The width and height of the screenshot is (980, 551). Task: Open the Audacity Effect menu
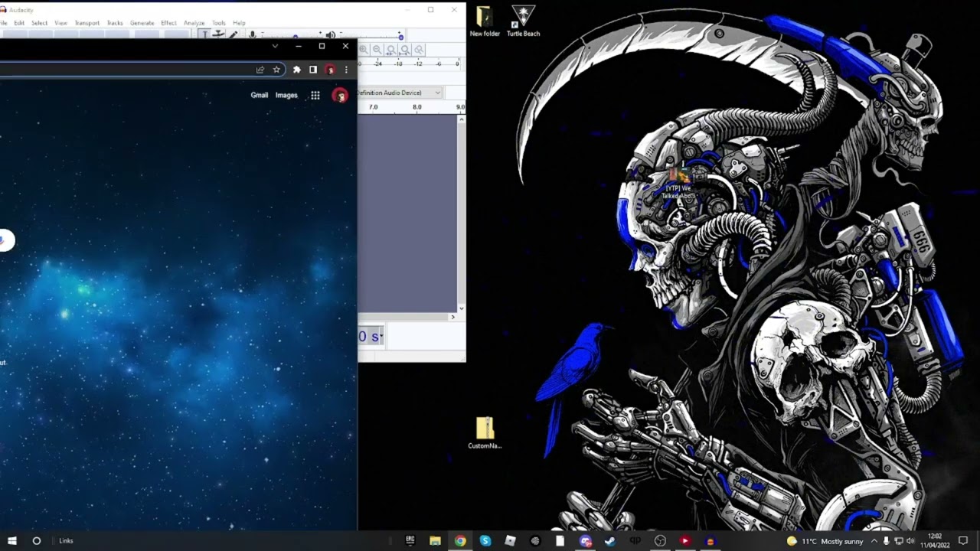pyautogui.click(x=168, y=23)
